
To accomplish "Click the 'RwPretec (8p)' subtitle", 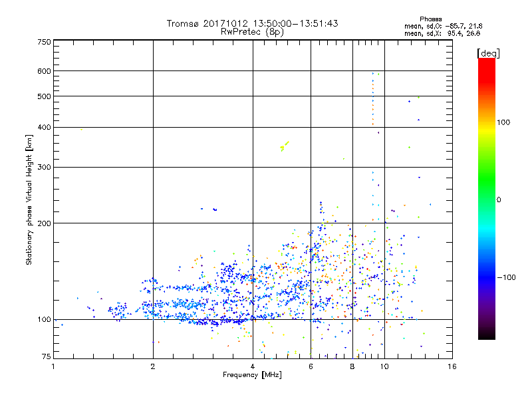I will (252, 32).
